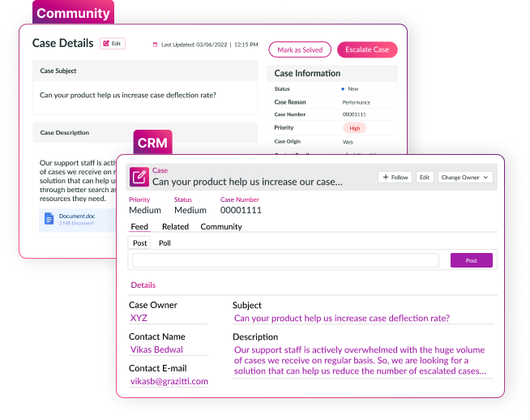Click the High priority badge
530x420 pixels.
pos(354,128)
